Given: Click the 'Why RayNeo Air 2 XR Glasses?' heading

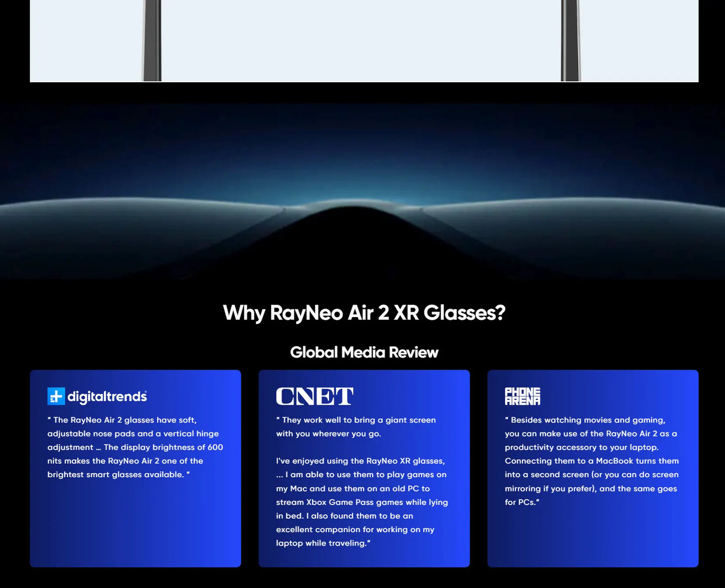Looking at the screenshot, I should [365, 313].
